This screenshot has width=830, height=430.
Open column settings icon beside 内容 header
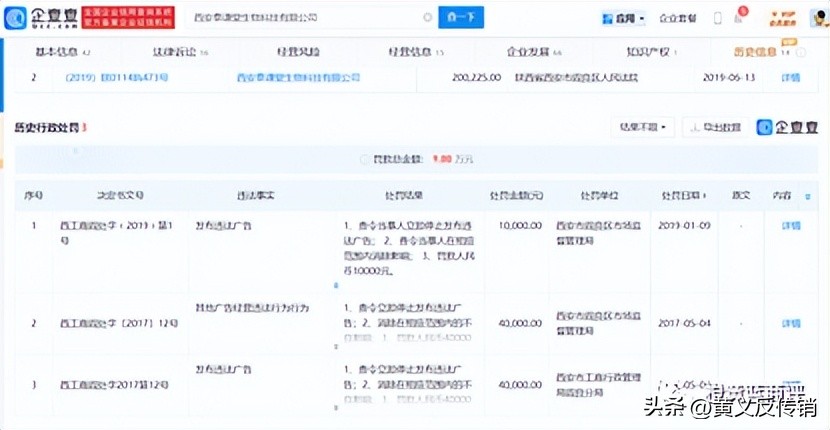click(808, 196)
